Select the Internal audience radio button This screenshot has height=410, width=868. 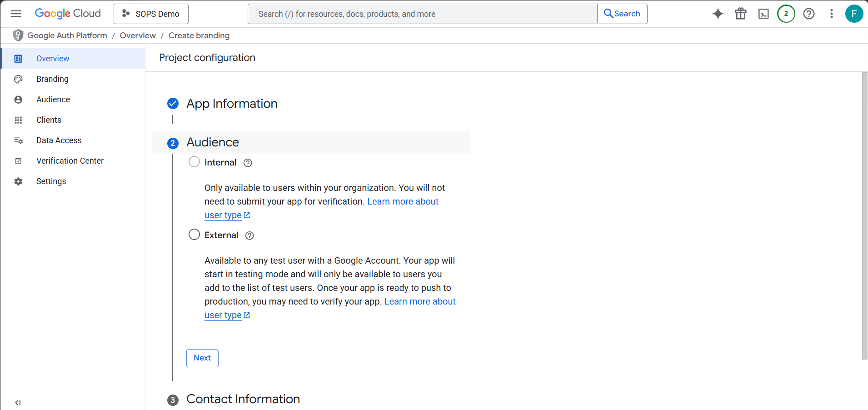point(194,161)
